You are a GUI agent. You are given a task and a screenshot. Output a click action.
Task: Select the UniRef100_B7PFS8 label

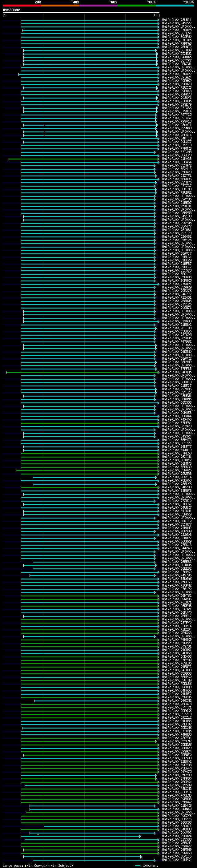click(x=177, y=369)
